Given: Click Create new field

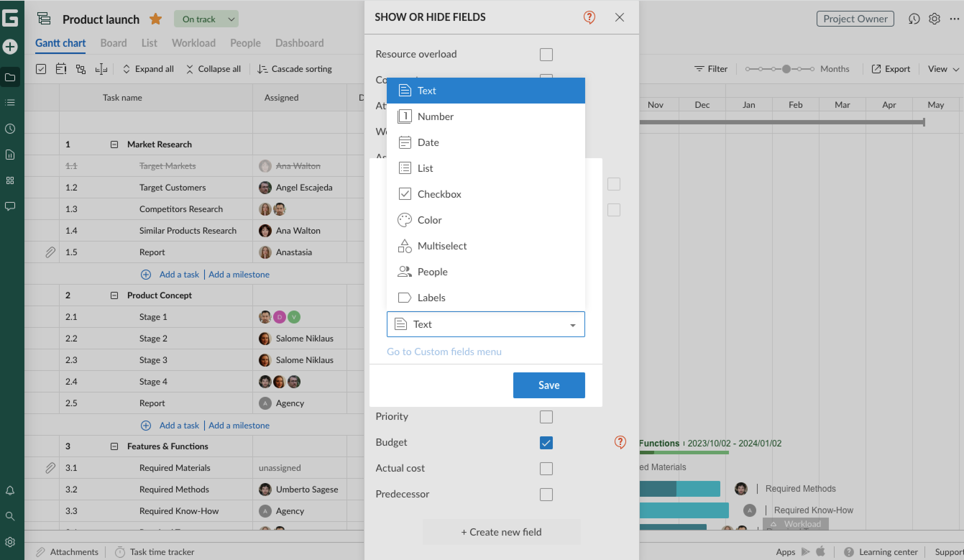Looking at the screenshot, I should (501, 532).
